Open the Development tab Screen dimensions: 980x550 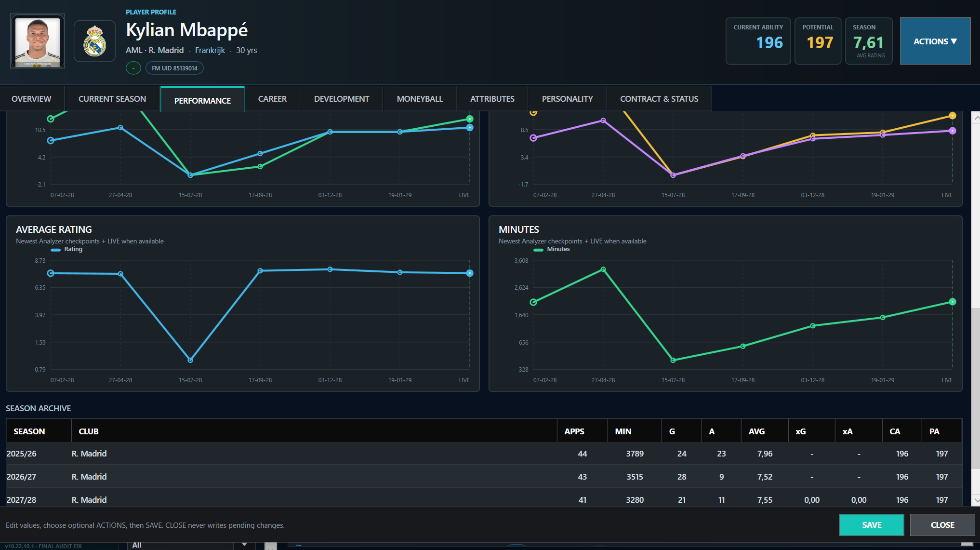[x=342, y=99]
